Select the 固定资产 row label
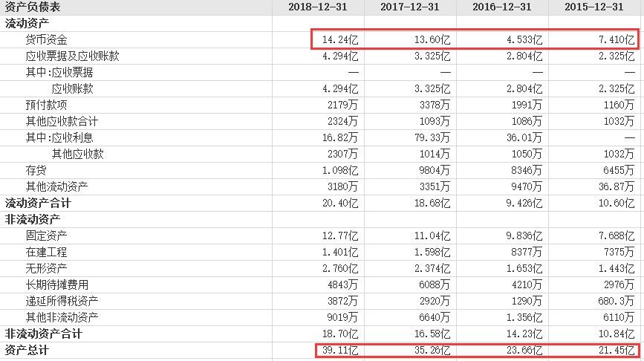 tap(46, 235)
